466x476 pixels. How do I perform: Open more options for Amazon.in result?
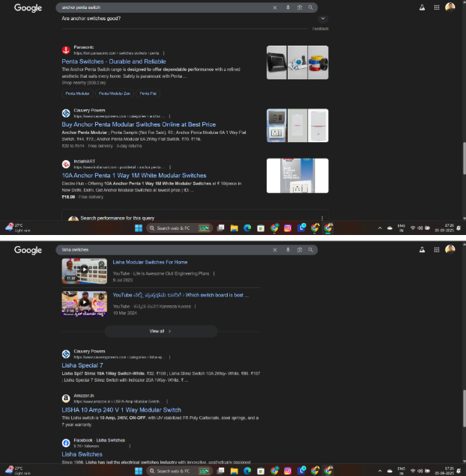167,402
